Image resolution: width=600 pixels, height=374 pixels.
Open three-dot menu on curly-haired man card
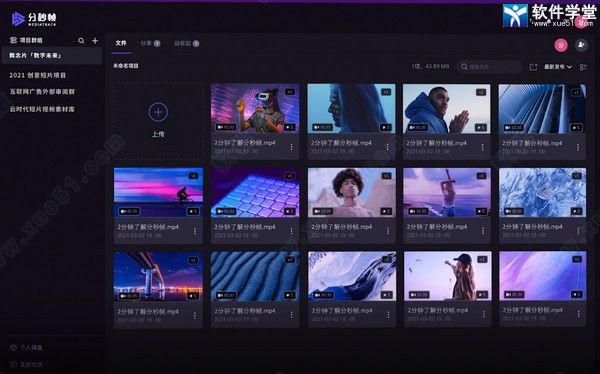click(388, 231)
